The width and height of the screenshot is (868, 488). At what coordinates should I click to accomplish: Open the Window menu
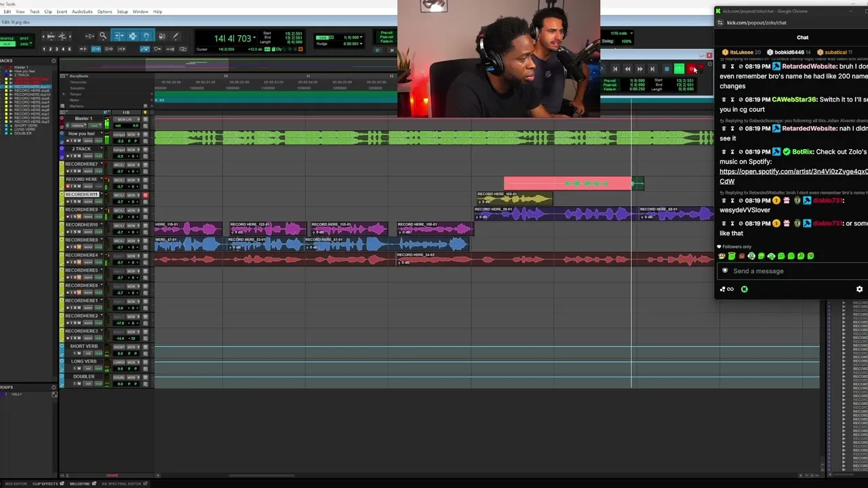point(140,12)
